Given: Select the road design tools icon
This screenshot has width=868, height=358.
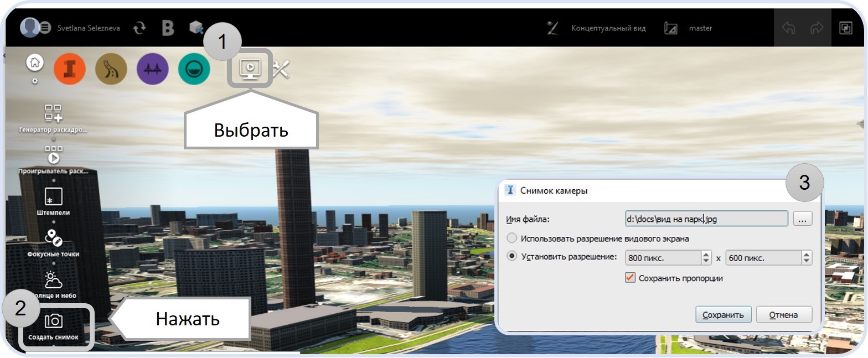Looking at the screenshot, I should pyautogui.click(x=111, y=69).
